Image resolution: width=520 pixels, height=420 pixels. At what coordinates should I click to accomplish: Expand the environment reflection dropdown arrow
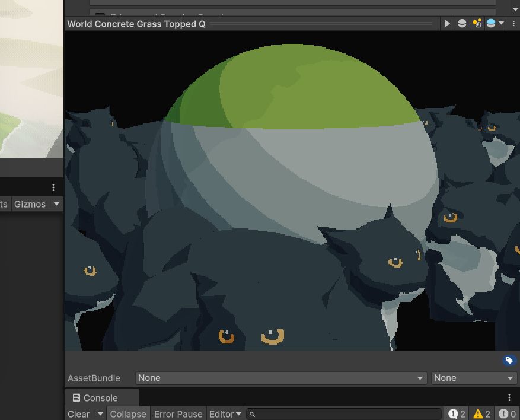coord(502,23)
